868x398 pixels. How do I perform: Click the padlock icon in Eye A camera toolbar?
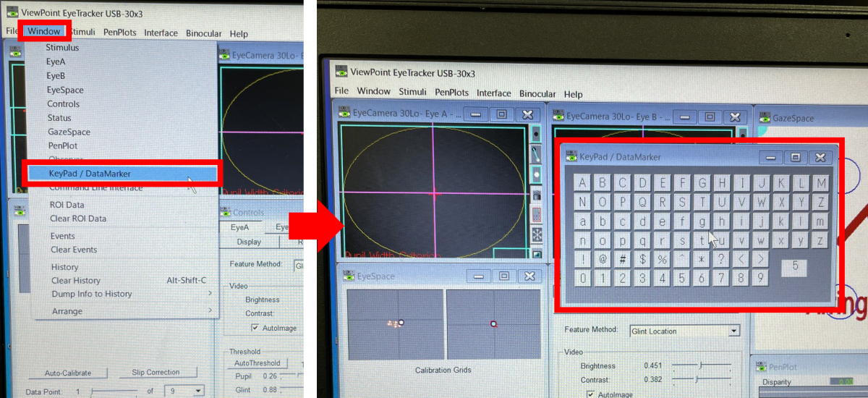tap(536, 195)
